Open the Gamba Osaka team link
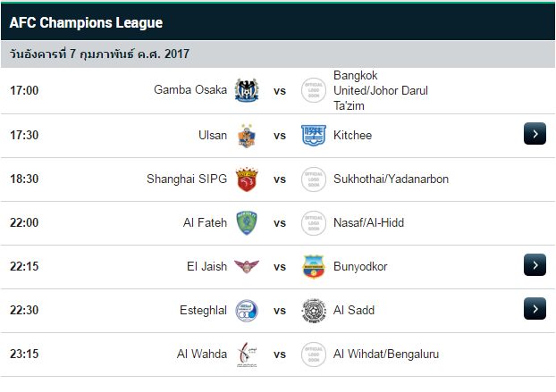This screenshot has height=392, width=556. [x=190, y=90]
